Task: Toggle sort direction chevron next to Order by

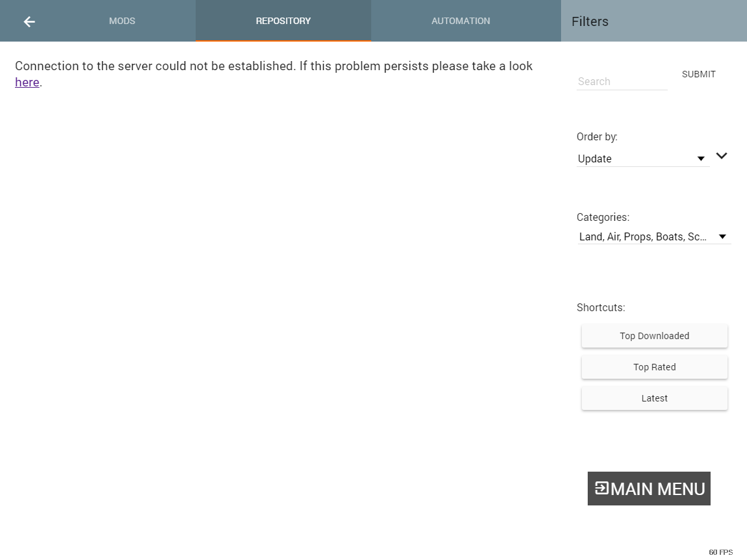Action: pos(721,156)
